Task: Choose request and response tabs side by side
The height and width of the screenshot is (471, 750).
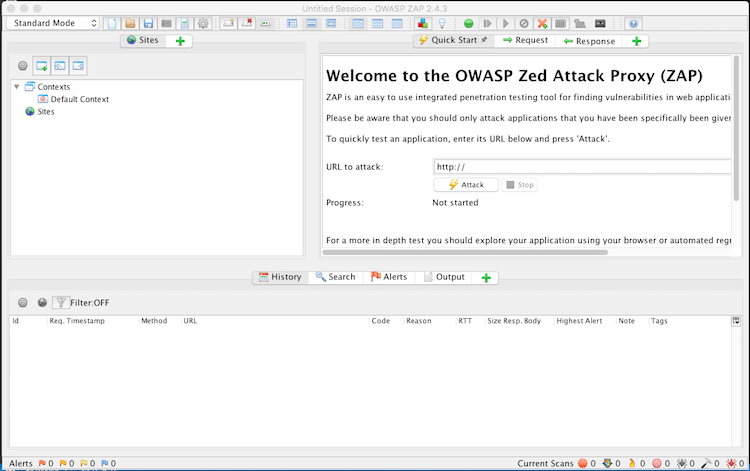Action: click(358, 23)
